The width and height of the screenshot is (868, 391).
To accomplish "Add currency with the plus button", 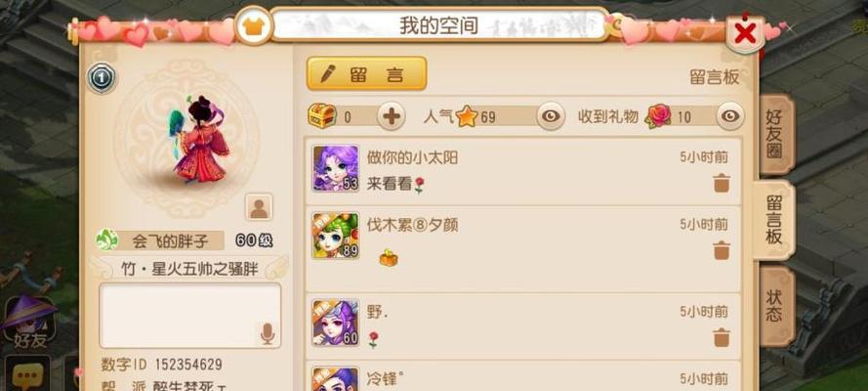I will click(392, 116).
